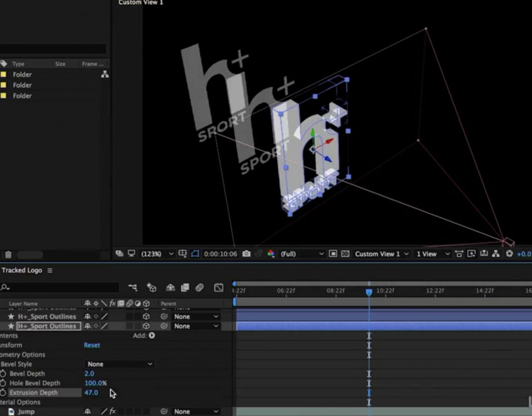Open the Bevel Style dropdown set to None
Image resolution: width=532 pixels, height=416 pixels.
point(119,364)
